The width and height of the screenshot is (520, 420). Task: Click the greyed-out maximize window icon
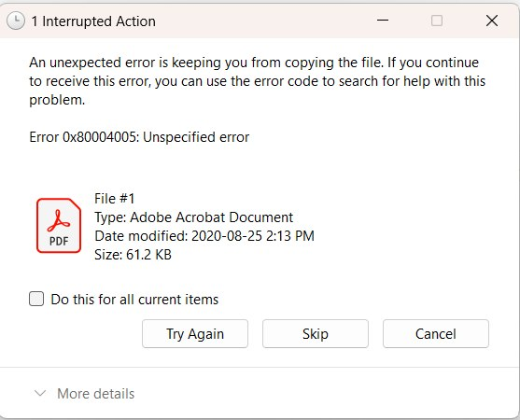click(437, 21)
